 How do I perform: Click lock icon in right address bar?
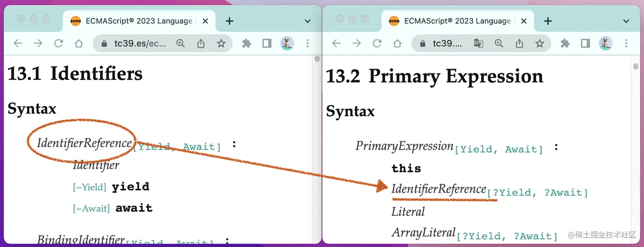tap(423, 43)
